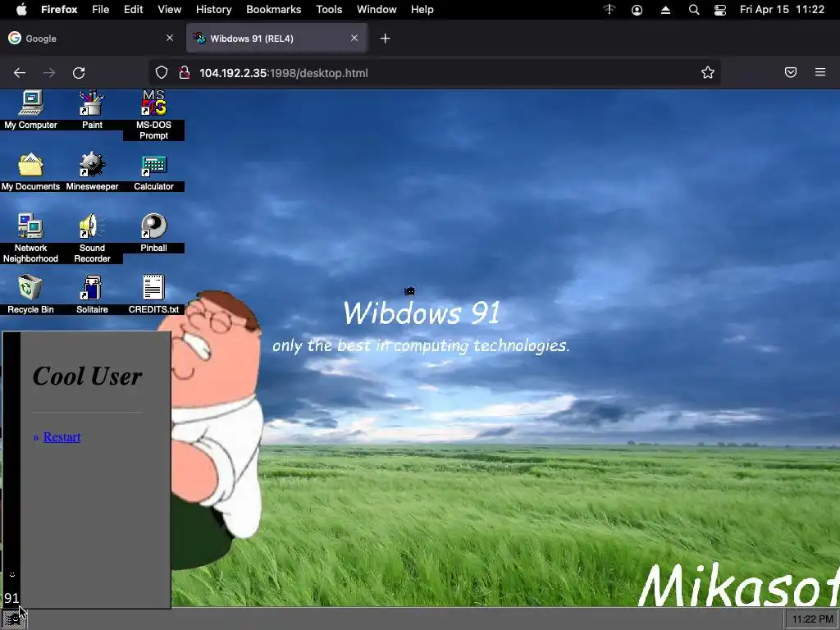This screenshot has width=840, height=630.
Task: Click the insecure connection lock icon
Action: 185,73
